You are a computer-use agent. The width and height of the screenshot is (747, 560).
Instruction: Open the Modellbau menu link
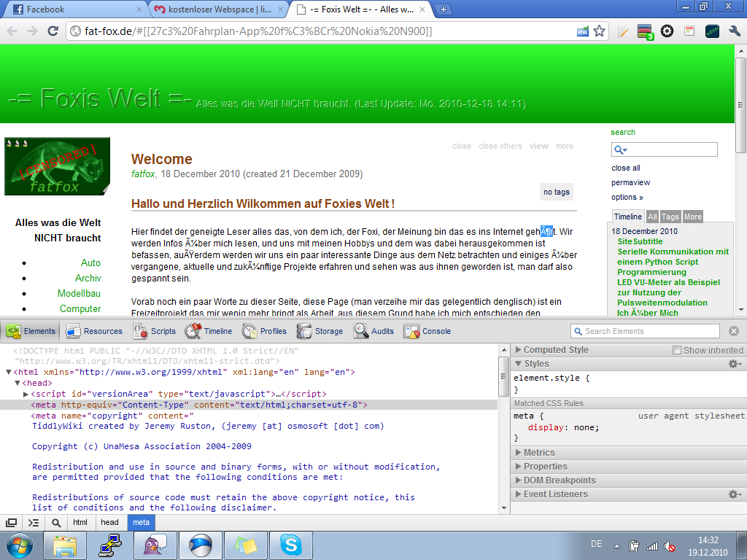point(79,293)
